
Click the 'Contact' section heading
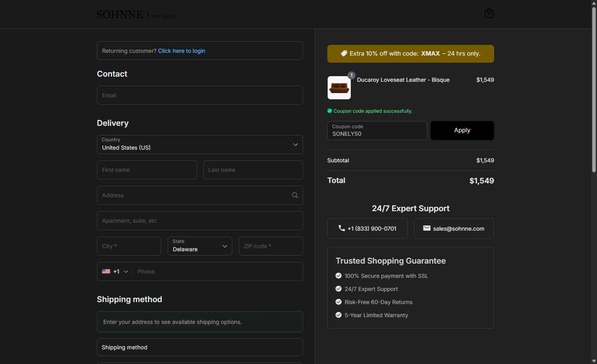[112, 74]
